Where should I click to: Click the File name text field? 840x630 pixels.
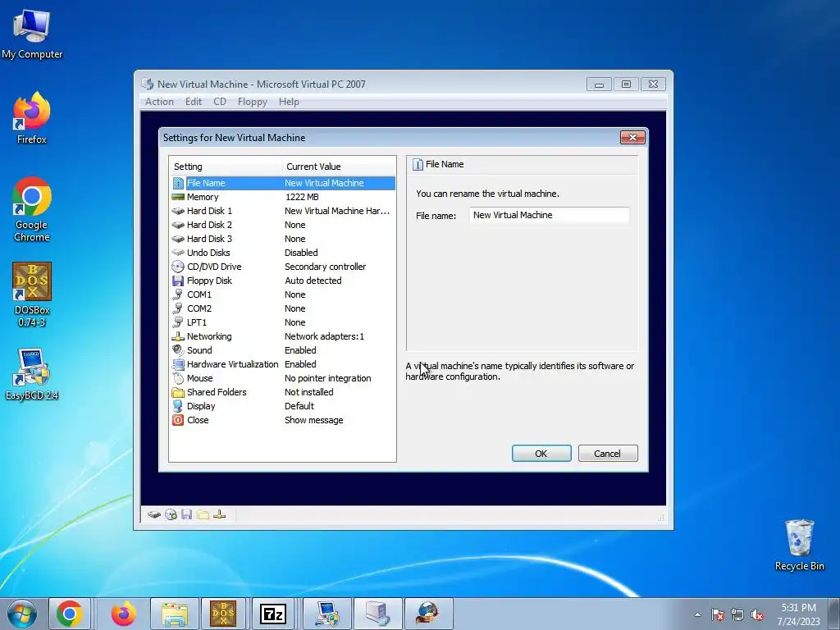(x=549, y=216)
